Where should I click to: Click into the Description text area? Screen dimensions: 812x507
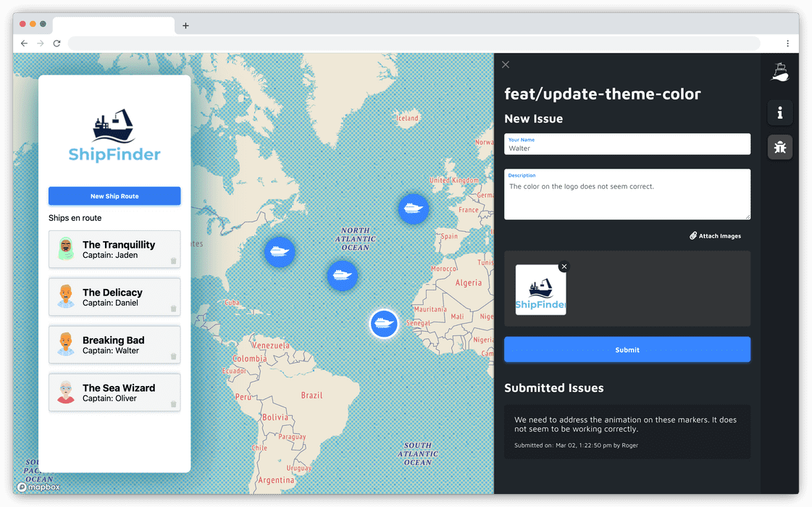tap(627, 199)
